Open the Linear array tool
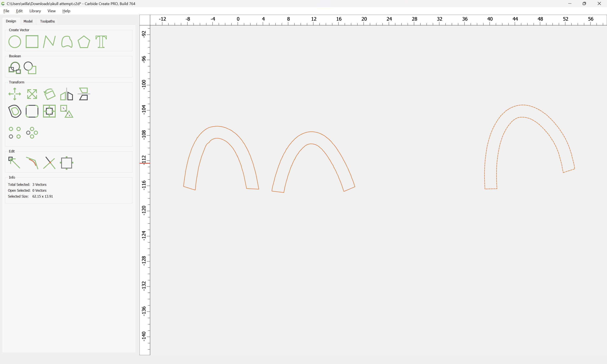This screenshot has height=364, width=607. 15,133
